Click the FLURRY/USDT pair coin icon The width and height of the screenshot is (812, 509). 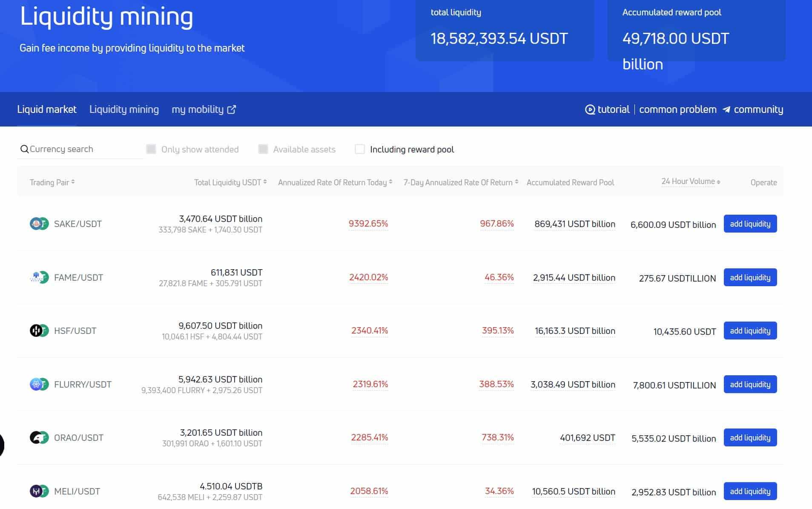[39, 384]
